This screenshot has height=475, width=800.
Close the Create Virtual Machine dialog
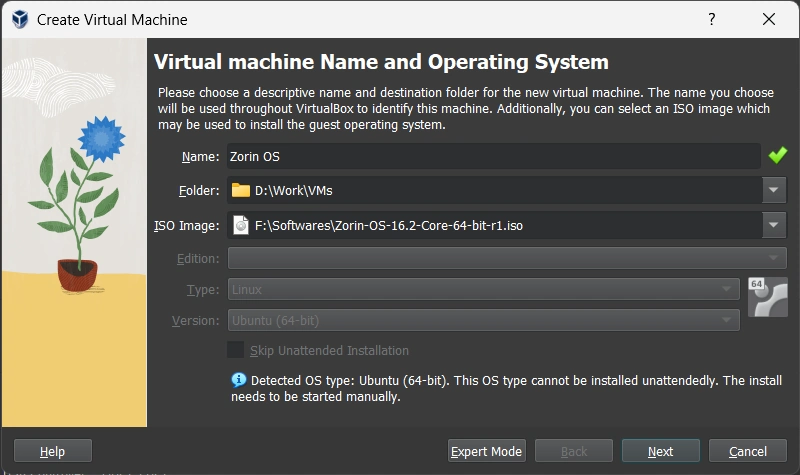pos(768,19)
